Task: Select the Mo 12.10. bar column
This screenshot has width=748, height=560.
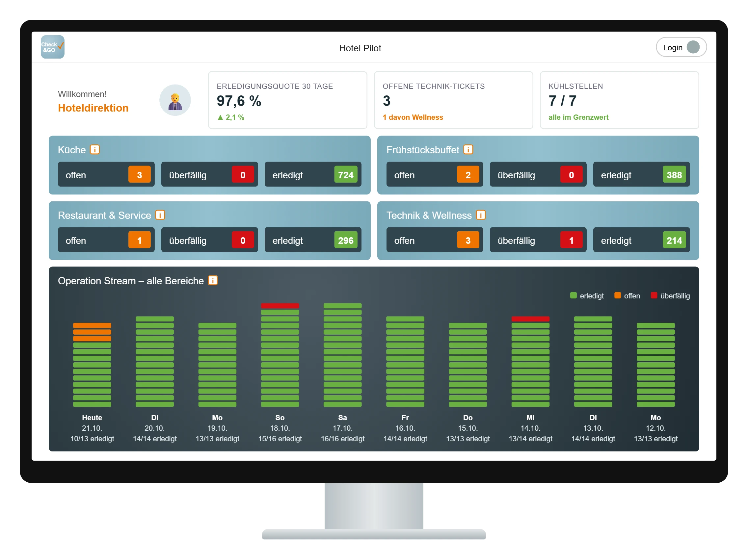Action: (656, 365)
